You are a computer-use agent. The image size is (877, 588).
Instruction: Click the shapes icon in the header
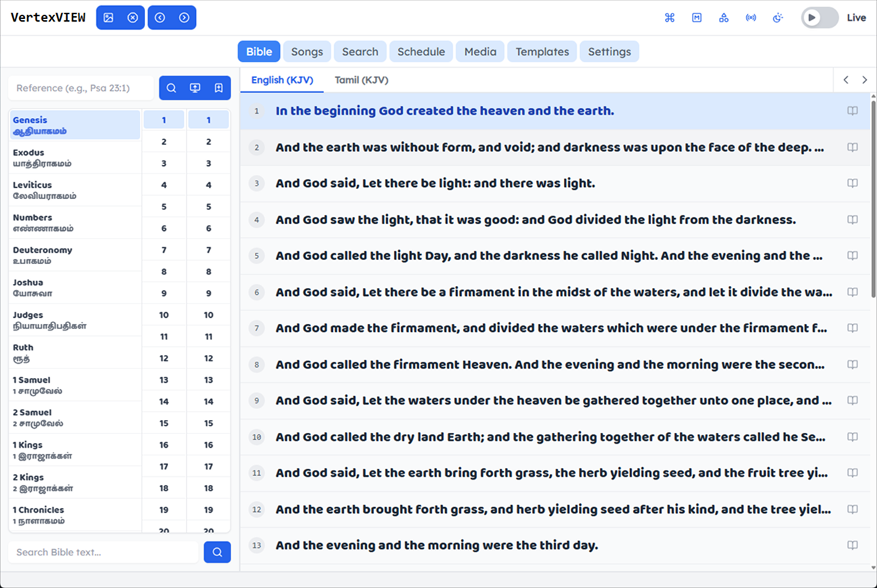point(724,18)
